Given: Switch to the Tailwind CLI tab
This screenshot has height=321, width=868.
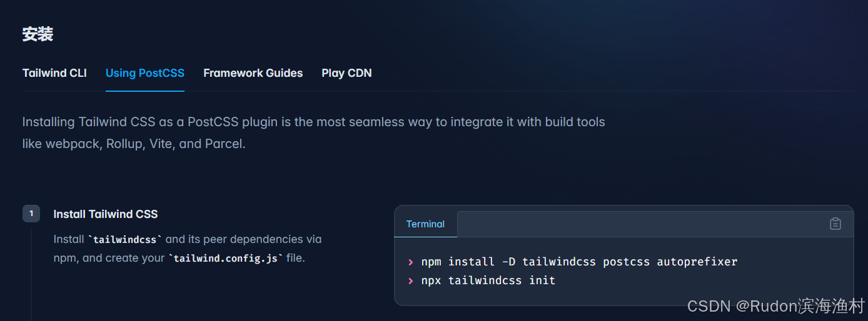Looking at the screenshot, I should 54,73.
